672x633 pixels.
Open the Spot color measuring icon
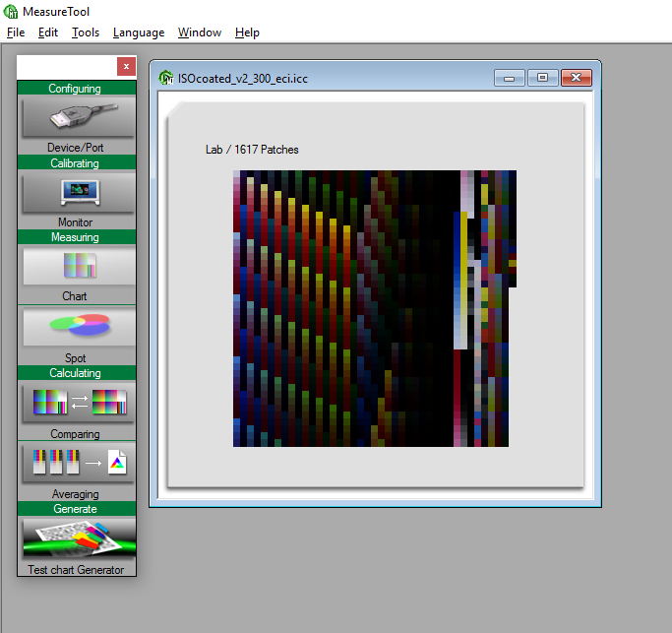pos(79,327)
